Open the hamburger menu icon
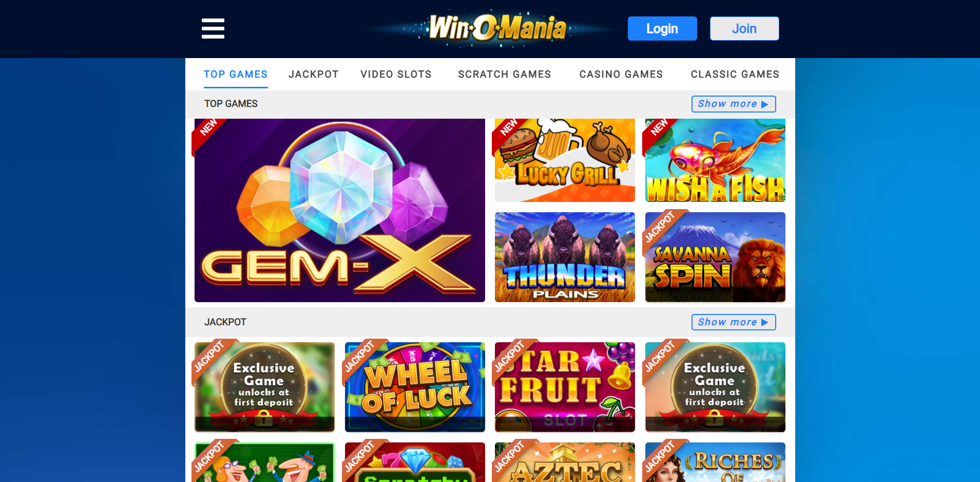980x482 pixels. tap(213, 28)
